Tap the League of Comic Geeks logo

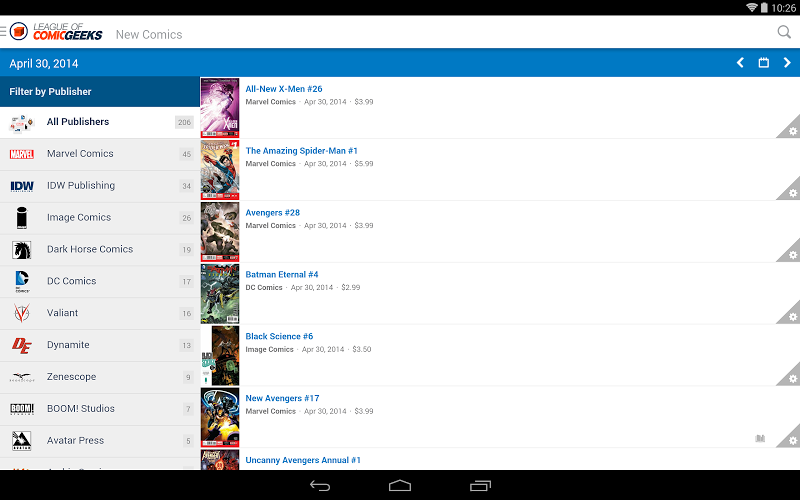click(56, 32)
